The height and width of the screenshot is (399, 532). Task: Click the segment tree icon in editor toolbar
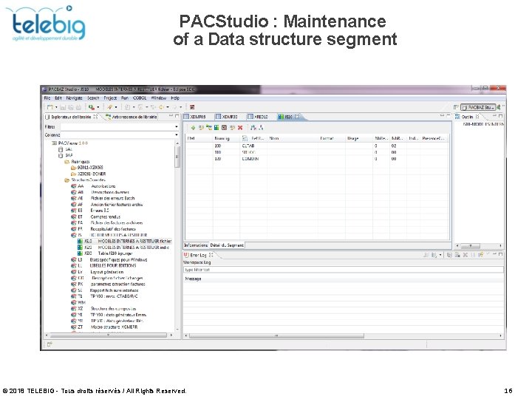click(208, 128)
